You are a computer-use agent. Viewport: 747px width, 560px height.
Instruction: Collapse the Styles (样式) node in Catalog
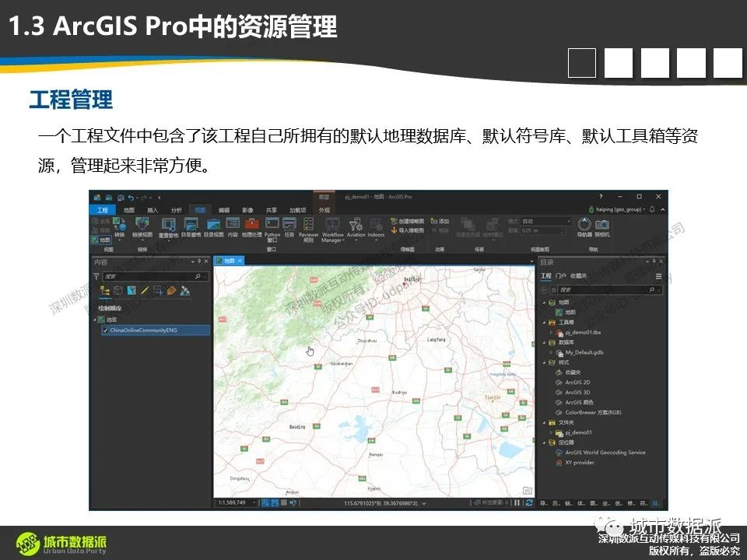(545, 362)
